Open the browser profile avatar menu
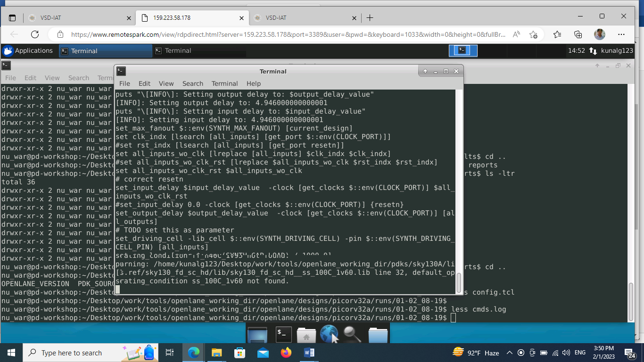644x362 pixels. tap(599, 34)
